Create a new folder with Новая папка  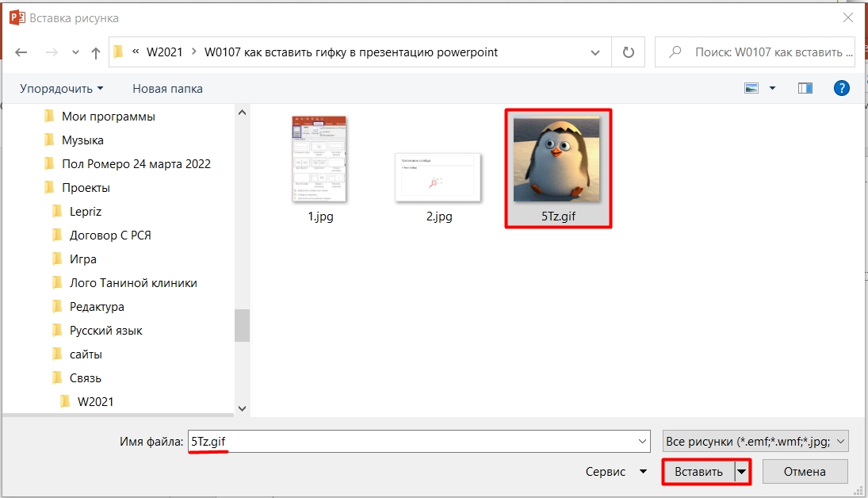[167, 89]
